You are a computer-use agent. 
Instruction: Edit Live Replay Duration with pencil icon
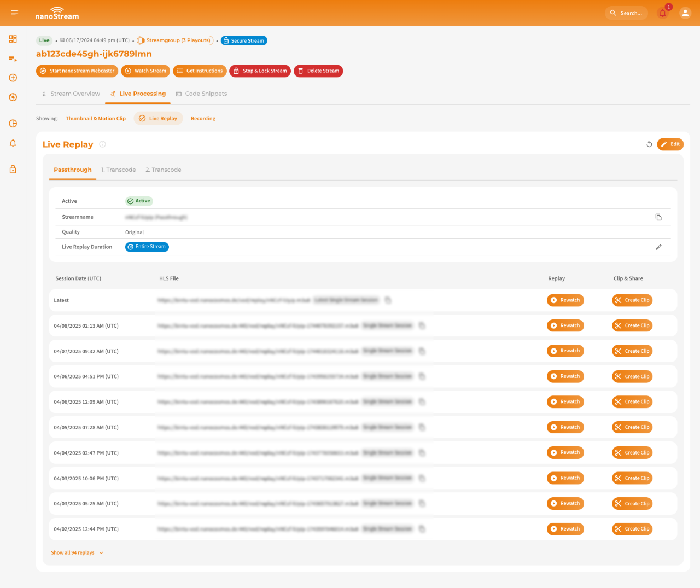tap(658, 247)
